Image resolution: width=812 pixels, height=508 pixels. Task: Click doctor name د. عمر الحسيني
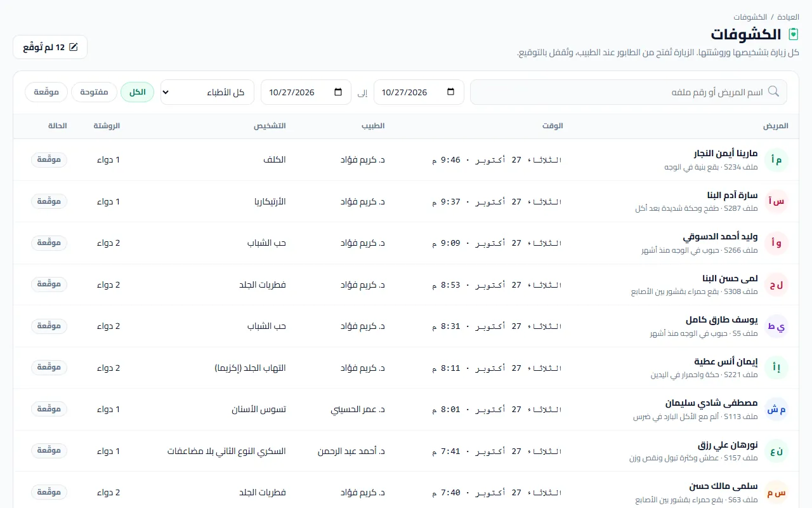click(x=358, y=410)
